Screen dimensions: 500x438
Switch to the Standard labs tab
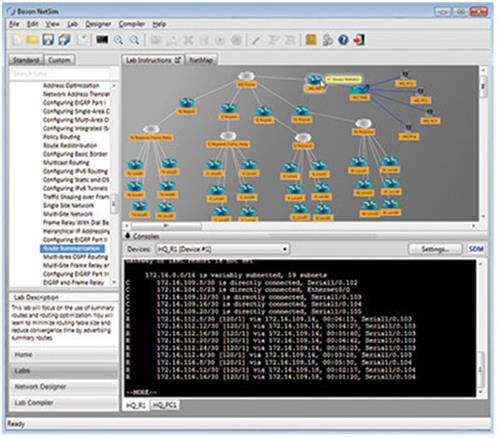click(26, 60)
